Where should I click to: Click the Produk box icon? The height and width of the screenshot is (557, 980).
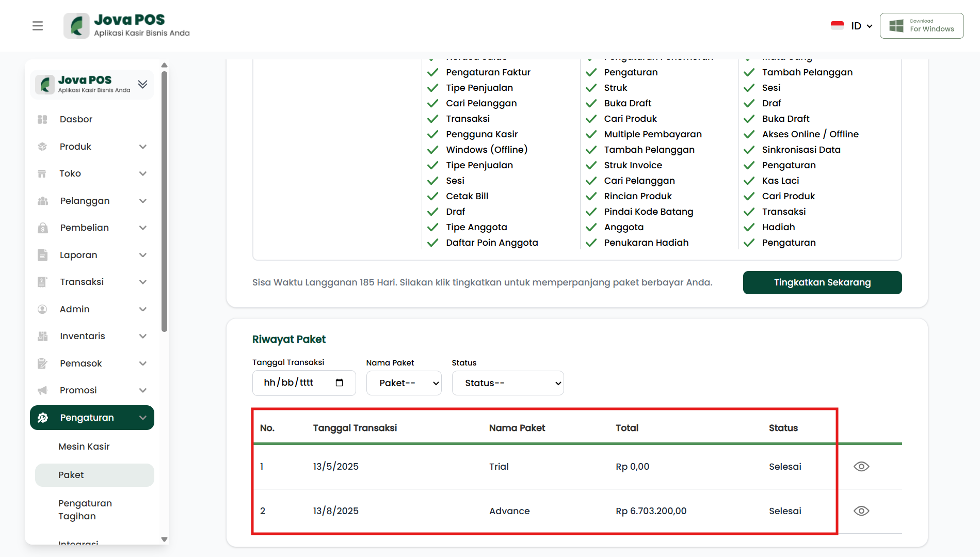click(42, 147)
